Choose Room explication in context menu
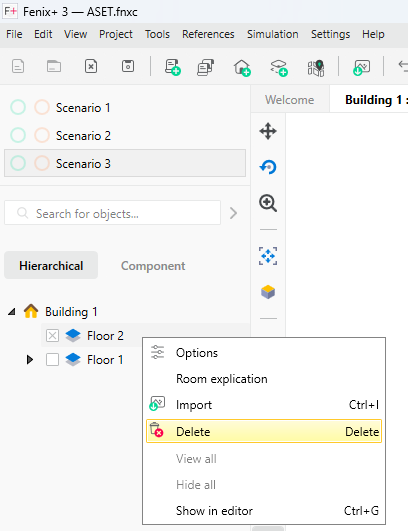Viewport: 408px width, 531px height. coord(264,379)
